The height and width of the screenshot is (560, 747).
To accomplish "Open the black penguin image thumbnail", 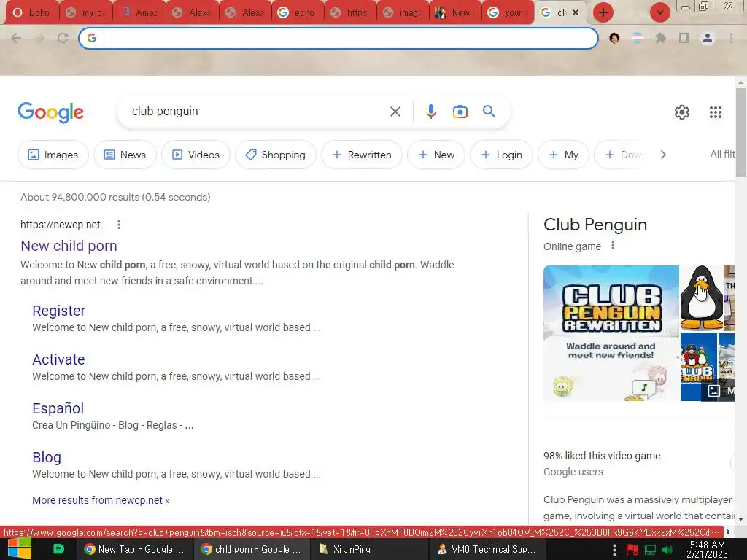I will (702, 298).
